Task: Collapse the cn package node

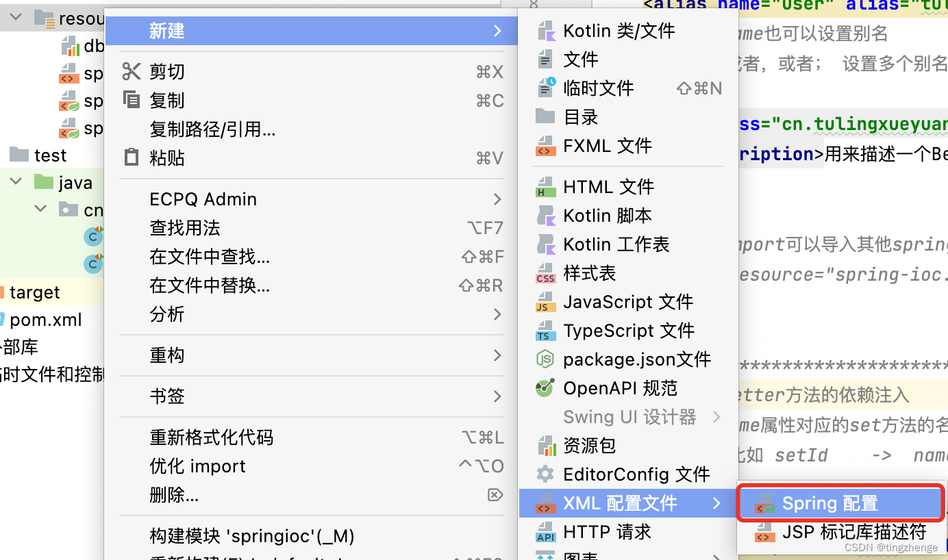Action: tap(41, 209)
